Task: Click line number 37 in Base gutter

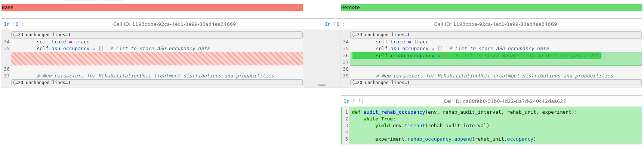Action: tap(7, 76)
